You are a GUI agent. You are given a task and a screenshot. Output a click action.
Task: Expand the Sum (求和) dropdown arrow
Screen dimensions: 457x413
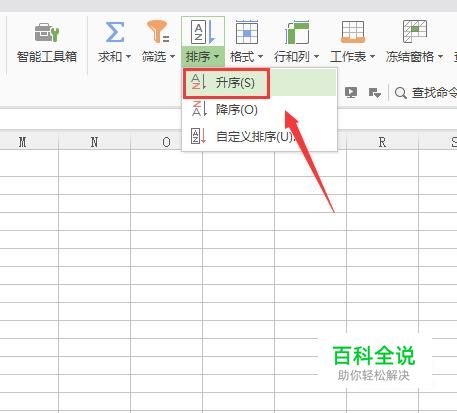[128, 57]
